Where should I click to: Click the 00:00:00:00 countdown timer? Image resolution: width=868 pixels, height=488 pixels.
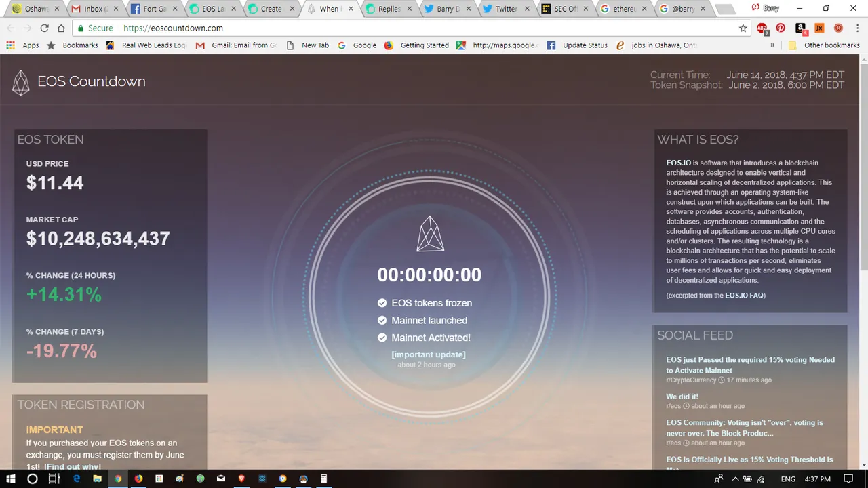(429, 275)
